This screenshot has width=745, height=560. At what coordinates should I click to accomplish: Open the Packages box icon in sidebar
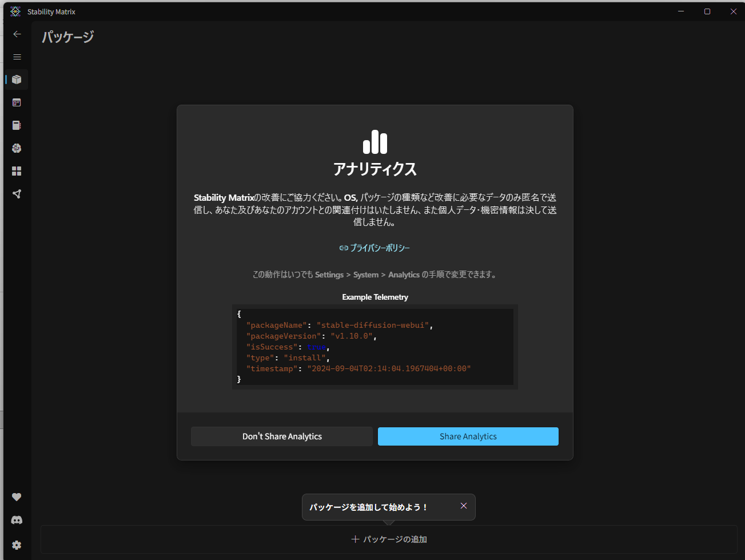pyautogui.click(x=17, y=80)
